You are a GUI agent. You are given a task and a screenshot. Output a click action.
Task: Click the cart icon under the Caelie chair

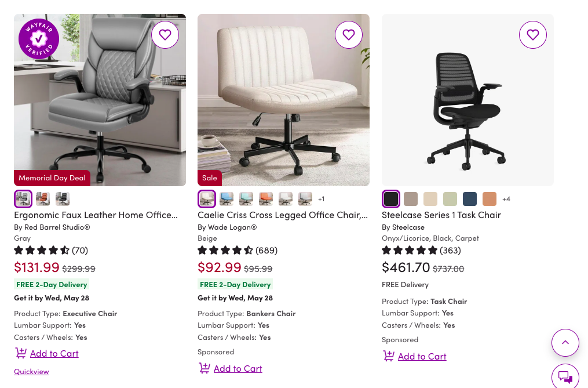coord(204,368)
